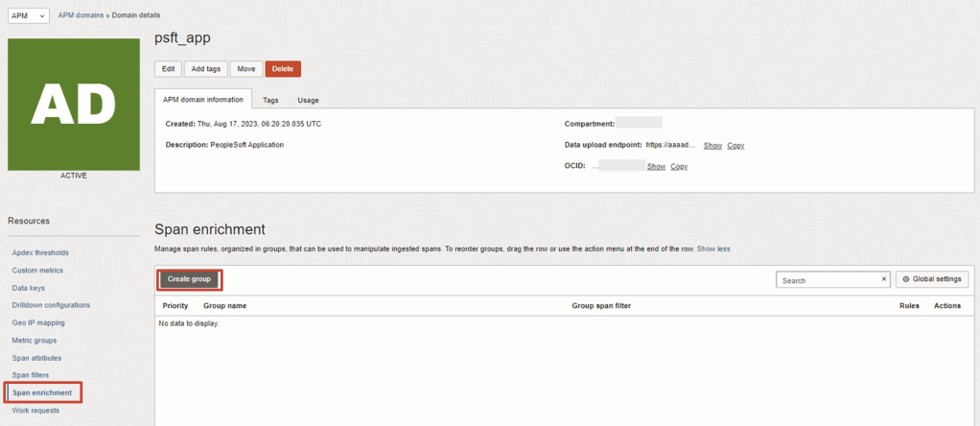
Task: Show the full Data upload endpoint
Action: pyautogui.click(x=712, y=146)
